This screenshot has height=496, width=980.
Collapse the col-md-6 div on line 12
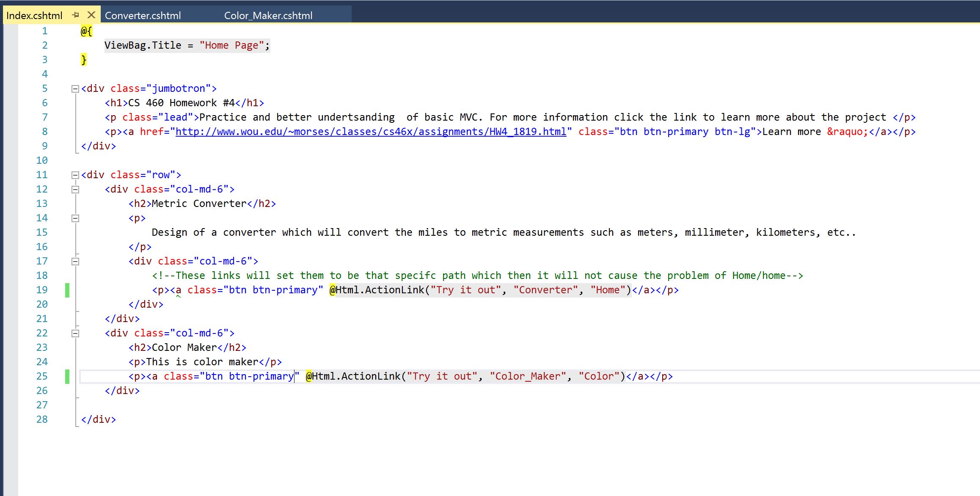tap(75, 190)
